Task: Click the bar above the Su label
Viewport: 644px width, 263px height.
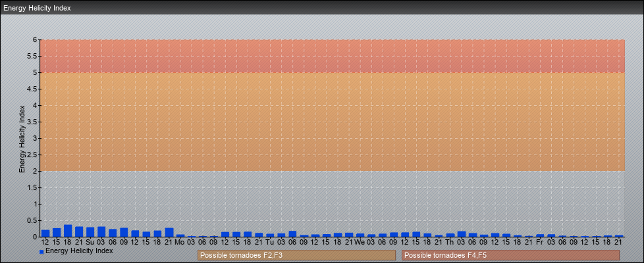Action: click(90, 232)
